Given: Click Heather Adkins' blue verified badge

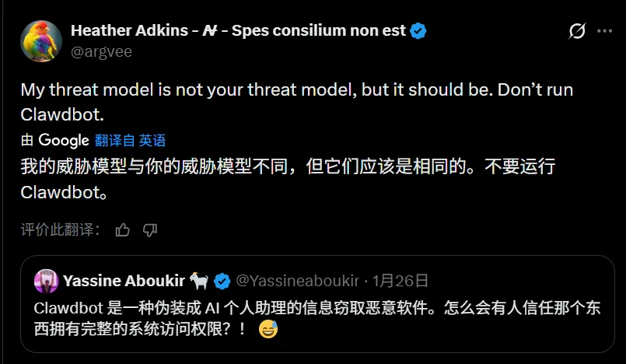Looking at the screenshot, I should coord(418,31).
